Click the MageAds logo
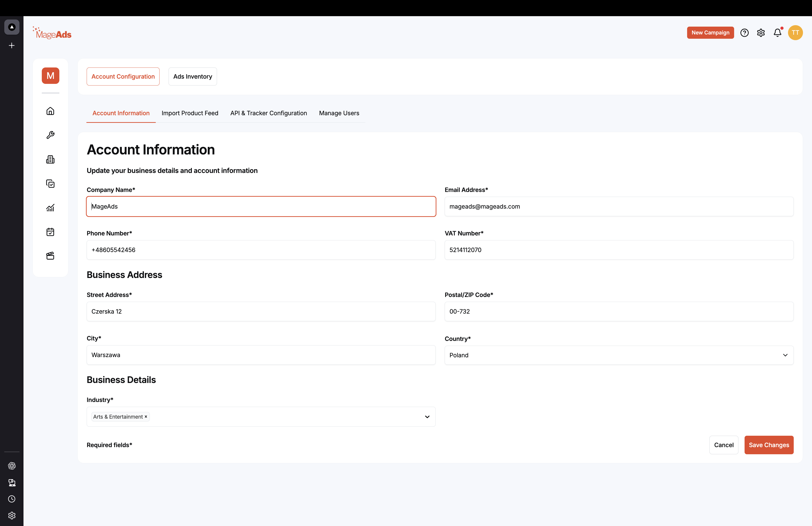This screenshot has height=526, width=812. tap(52, 33)
